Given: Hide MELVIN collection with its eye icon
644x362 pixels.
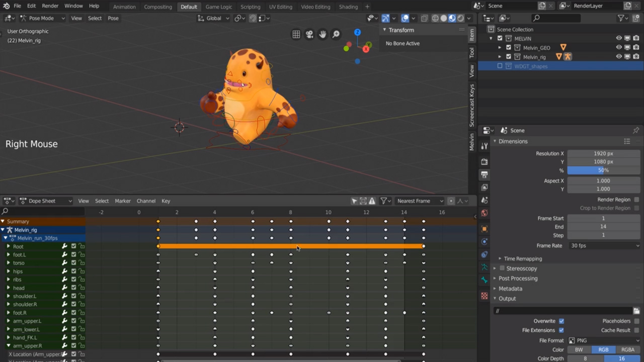Looking at the screenshot, I should [619, 38].
